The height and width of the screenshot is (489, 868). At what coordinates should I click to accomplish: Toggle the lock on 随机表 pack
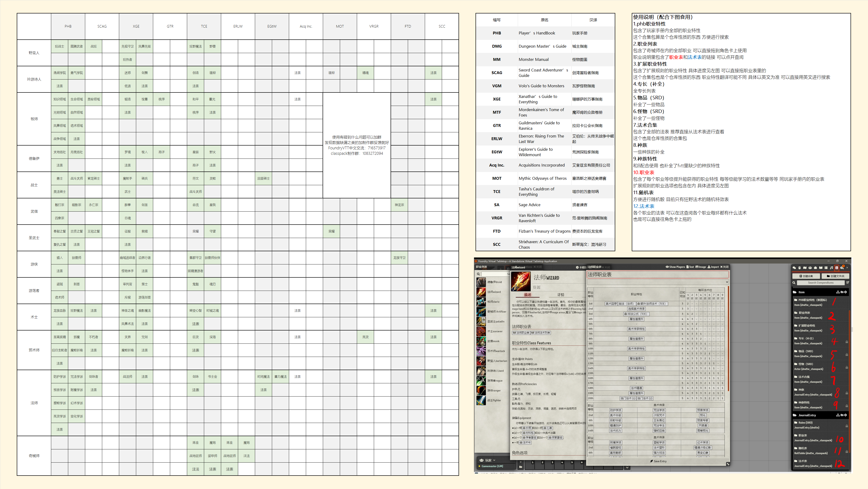point(847,452)
